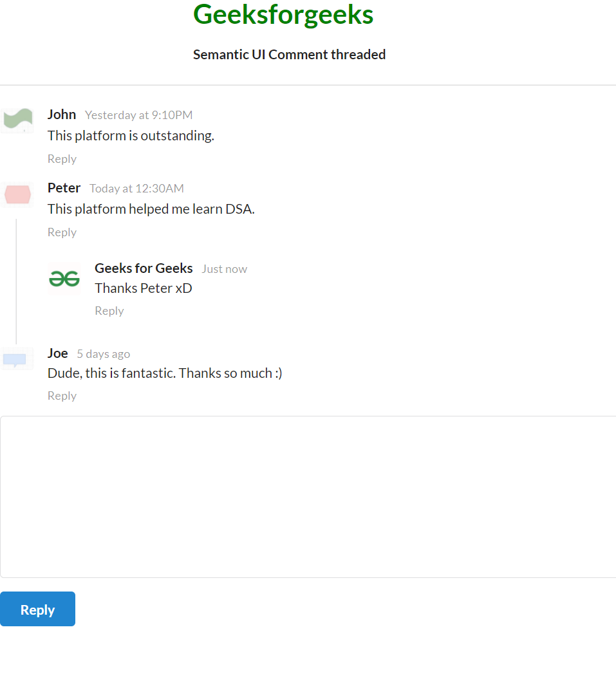Click inside the reply text area
This screenshot has width=616, height=690.
click(x=308, y=496)
